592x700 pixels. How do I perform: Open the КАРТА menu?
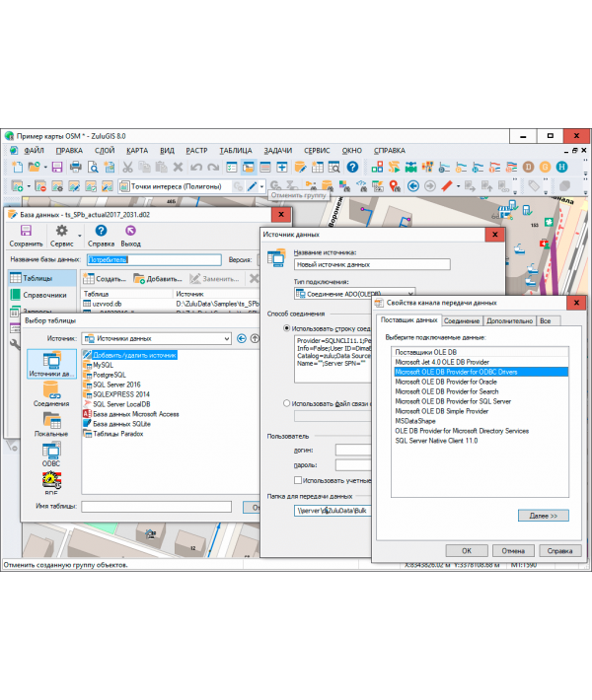137,151
